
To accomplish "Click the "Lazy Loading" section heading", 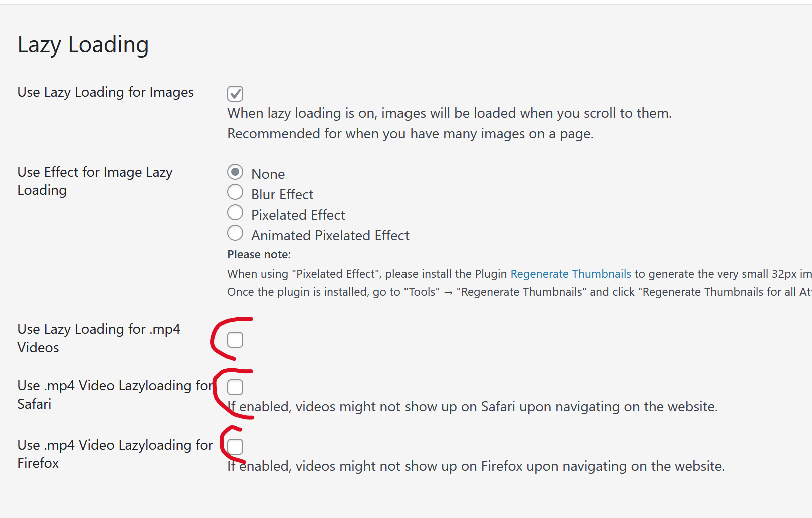I will pyautogui.click(x=83, y=45).
